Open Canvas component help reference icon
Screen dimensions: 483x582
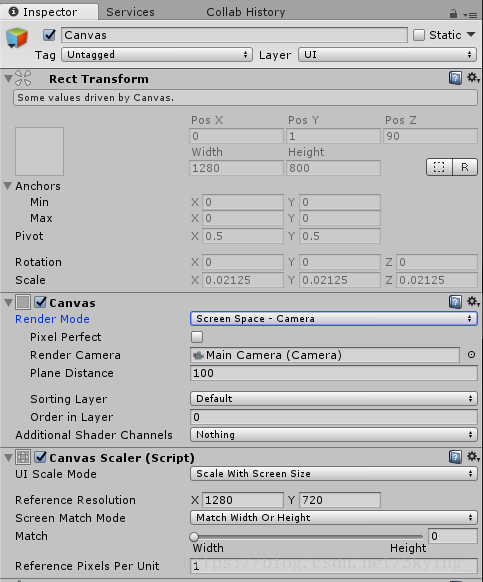(455, 302)
